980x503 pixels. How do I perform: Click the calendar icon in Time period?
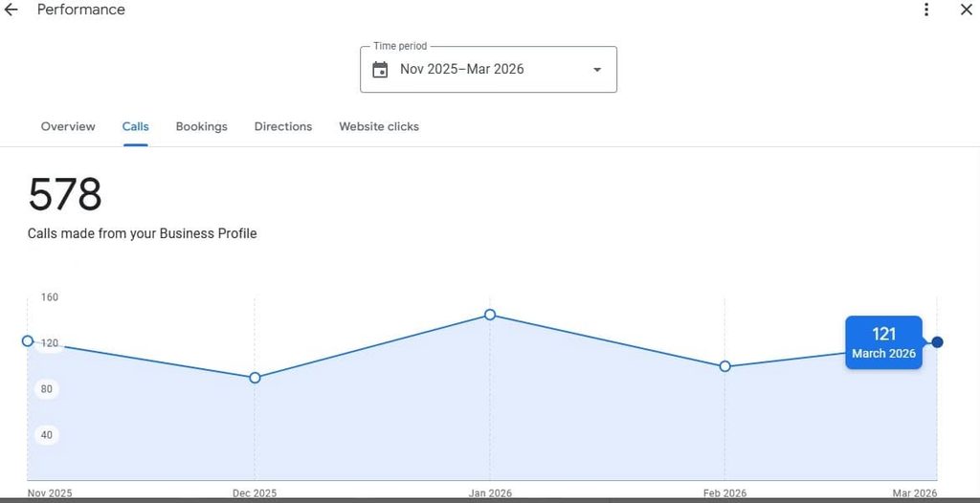(x=380, y=70)
